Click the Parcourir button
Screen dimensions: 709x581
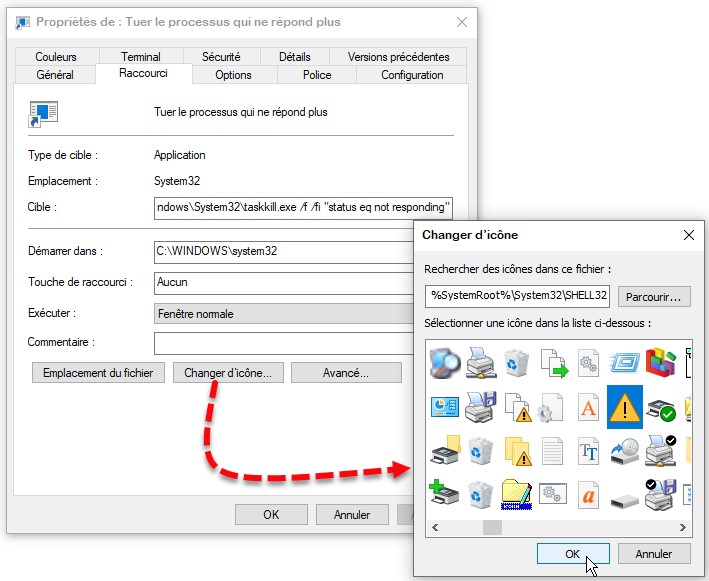[x=654, y=296]
